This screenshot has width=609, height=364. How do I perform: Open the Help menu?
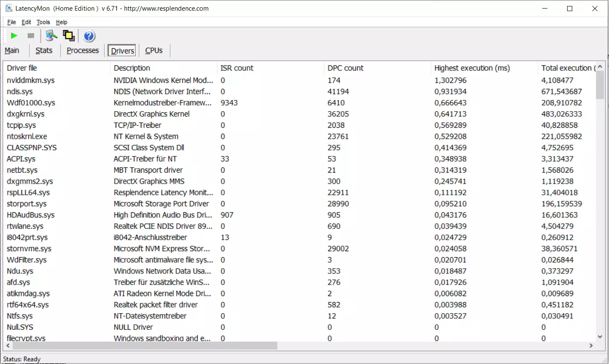(x=62, y=22)
